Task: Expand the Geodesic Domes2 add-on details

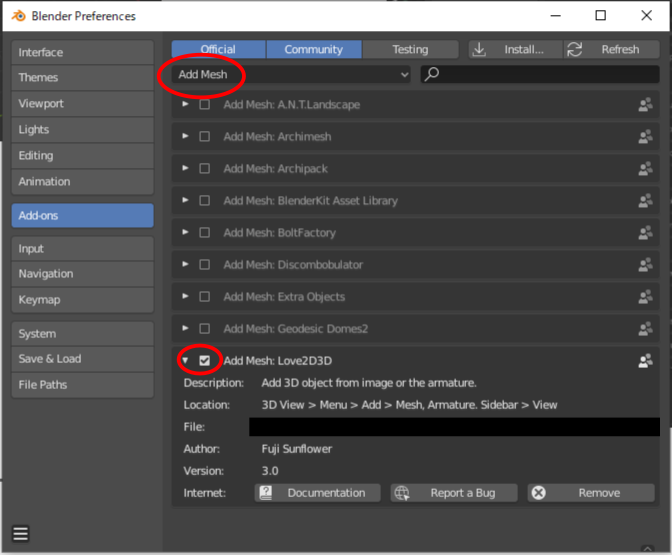Action: [x=185, y=328]
